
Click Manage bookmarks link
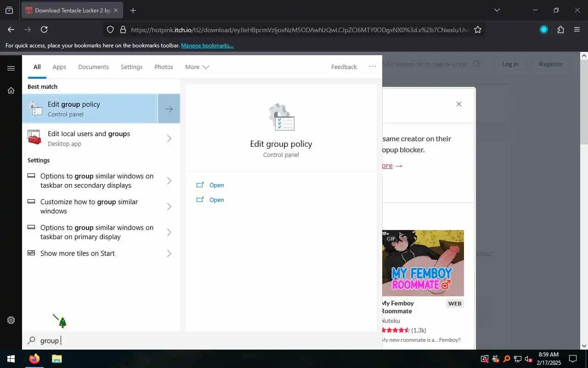[x=207, y=46]
